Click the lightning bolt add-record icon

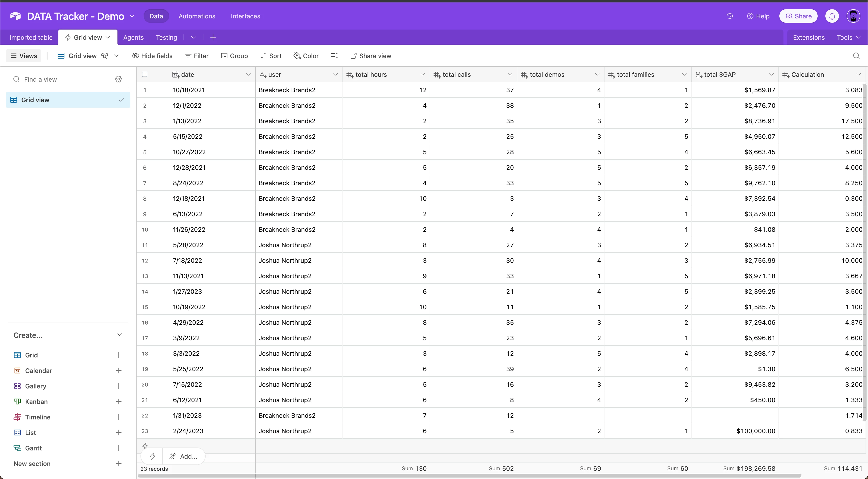pyautogui.click(x=152, y=456)
